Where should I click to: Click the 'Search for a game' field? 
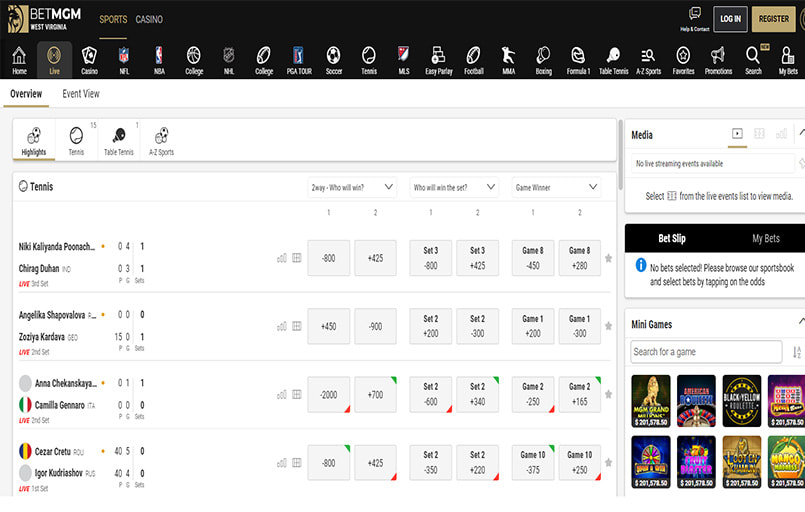point(706,352)
